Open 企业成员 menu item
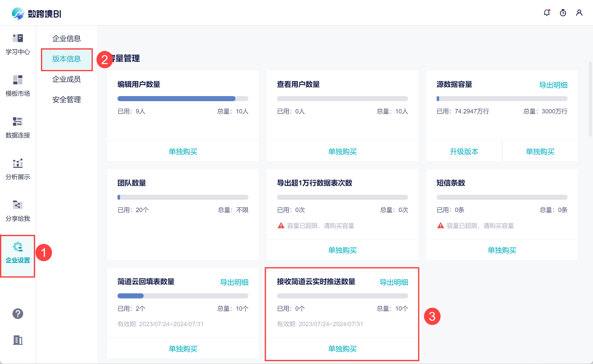Screen dimensions: 593x364 67,79
